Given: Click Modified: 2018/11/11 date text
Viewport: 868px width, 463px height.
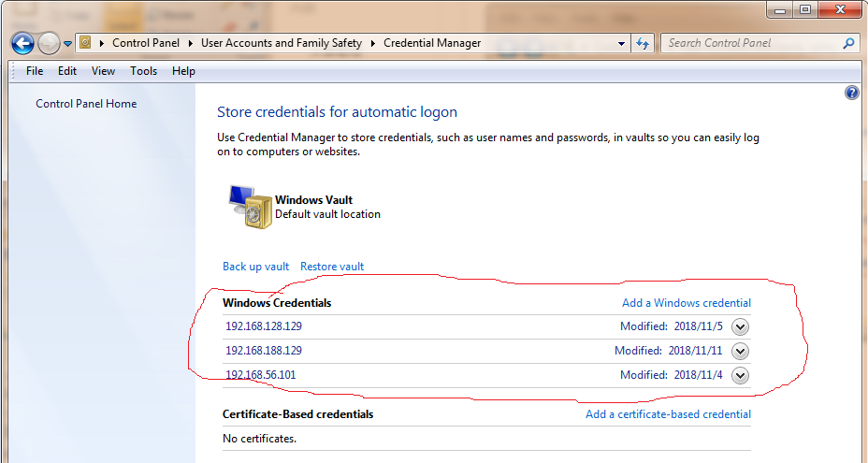Looking at the screenshot, I should click(x=668, y=351).
